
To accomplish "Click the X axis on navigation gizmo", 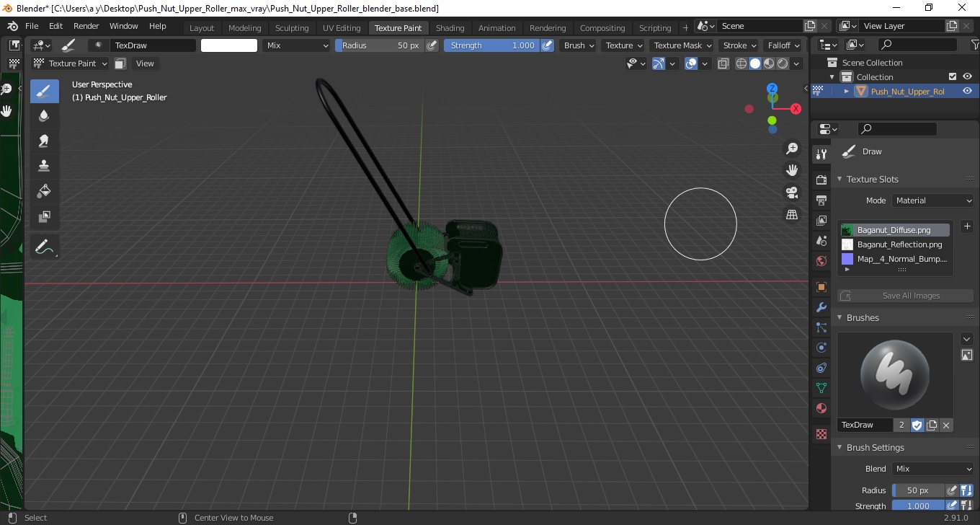I will point(796,109).
